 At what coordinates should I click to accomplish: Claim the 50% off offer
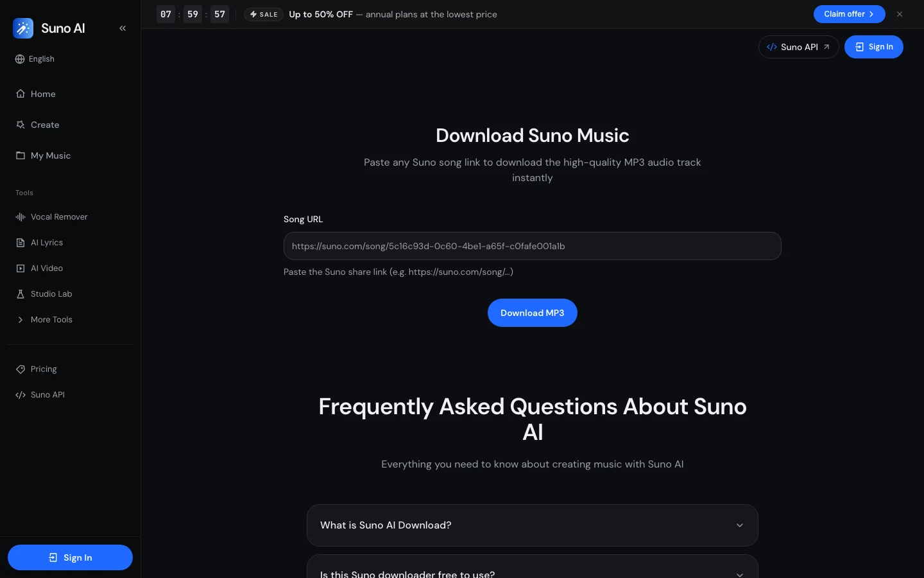(849, 14)
